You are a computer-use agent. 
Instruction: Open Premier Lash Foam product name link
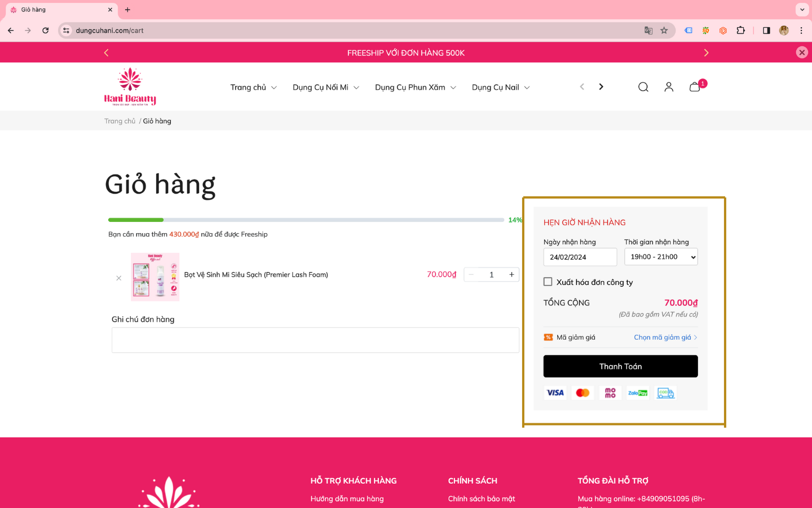pyautogui.click(x=256, y=275)
